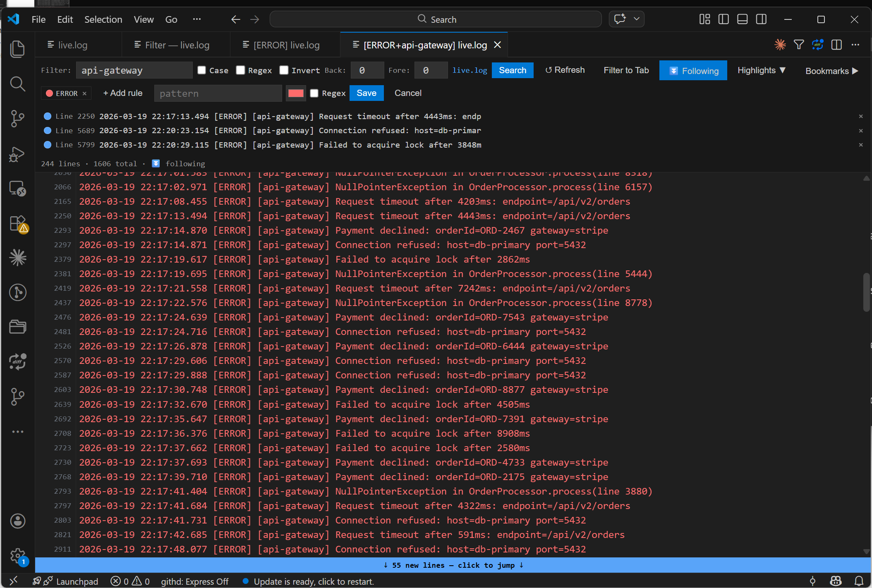Click the filter funnel icon in editor toolbar

coord(799,45)
